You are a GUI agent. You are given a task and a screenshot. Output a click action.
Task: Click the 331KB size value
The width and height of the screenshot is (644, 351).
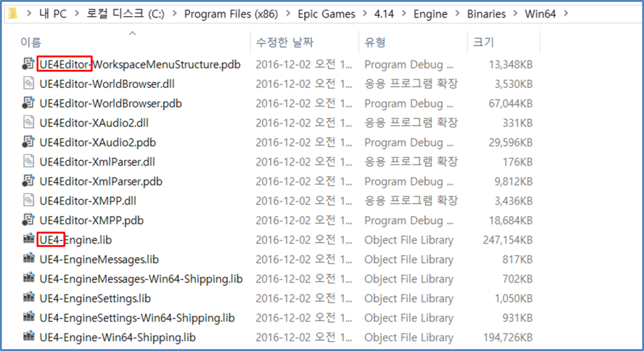coord(517,123)
